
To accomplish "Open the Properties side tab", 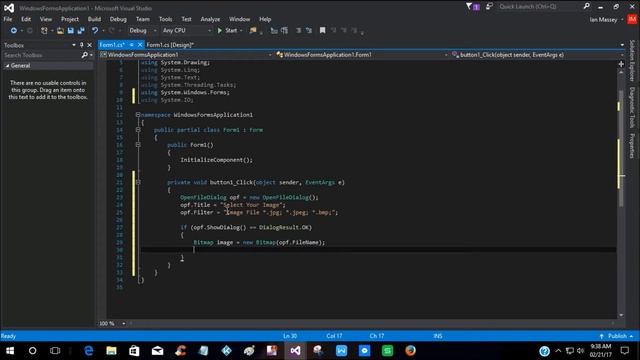I will pyautogui.click(x=632, y=146).
